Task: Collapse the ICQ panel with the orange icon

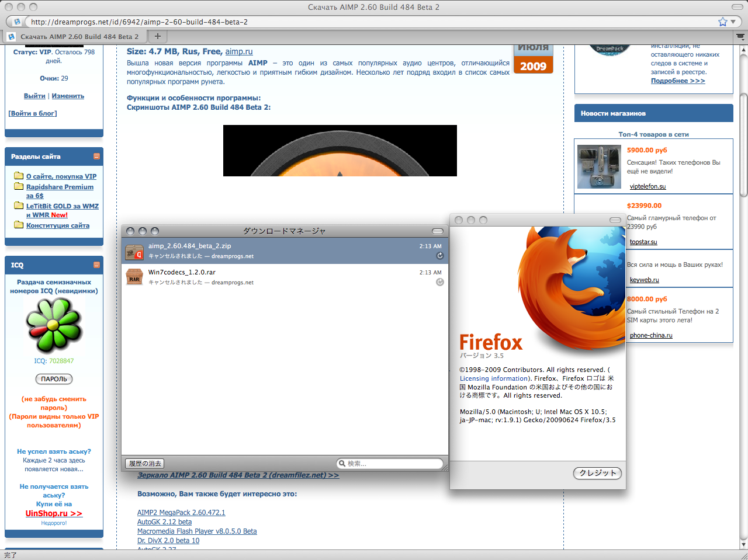Action: [x=96, y=265]
